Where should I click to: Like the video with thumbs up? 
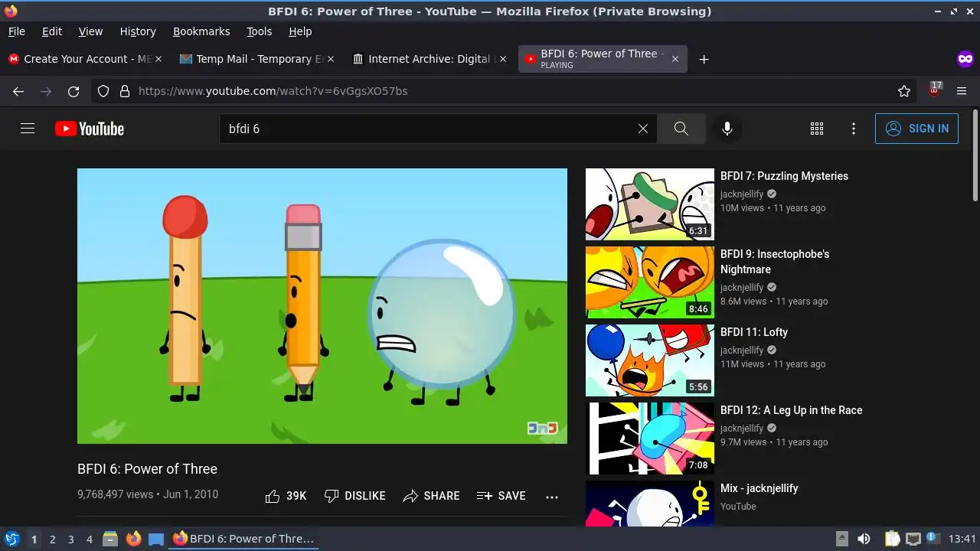pos(286,496)
